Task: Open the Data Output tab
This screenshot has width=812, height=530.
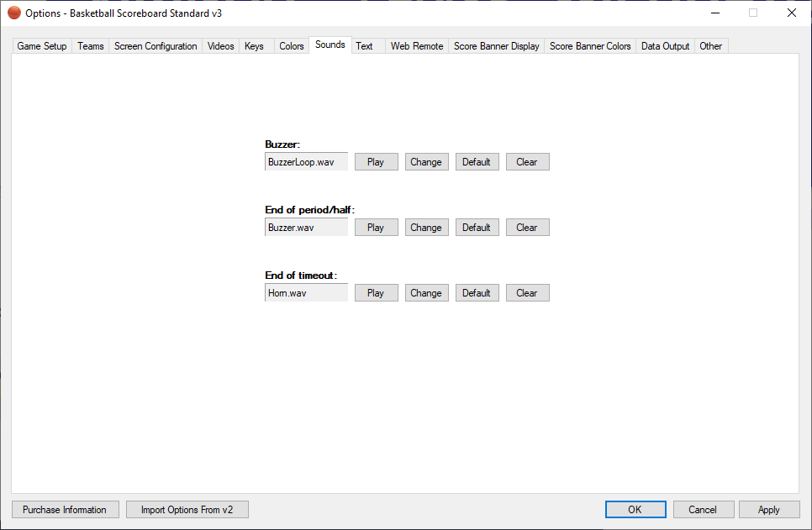Action: click(665, 46)
